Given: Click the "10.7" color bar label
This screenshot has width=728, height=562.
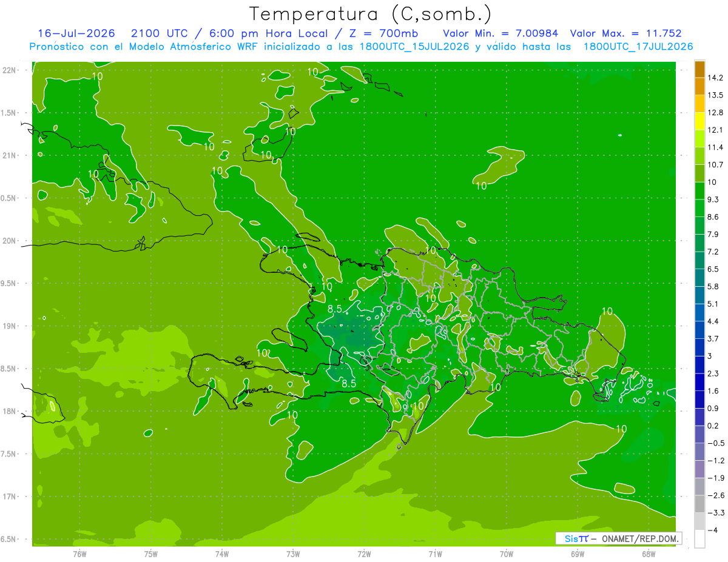Looking at the screenshot, I should tap(715, 164).
